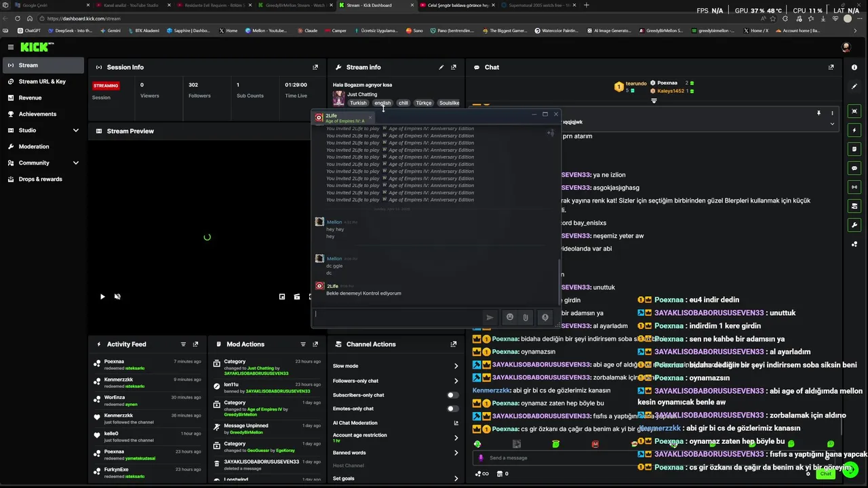Open Stream URL & Key page
868x488 pixels.
point(43,81)
